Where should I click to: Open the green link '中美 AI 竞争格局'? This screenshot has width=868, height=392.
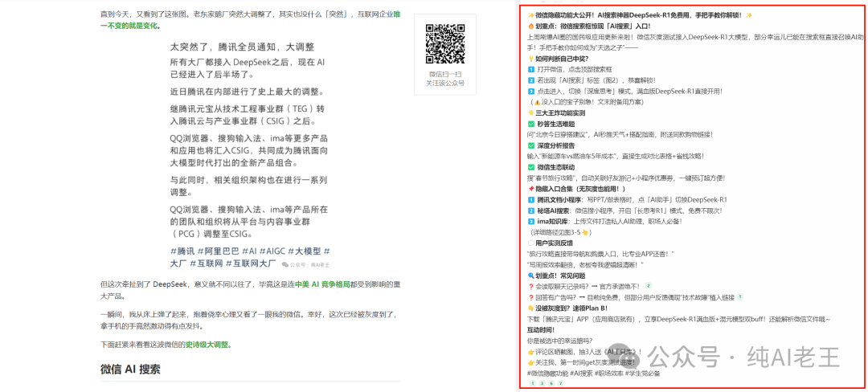click(x=322, y=284)
